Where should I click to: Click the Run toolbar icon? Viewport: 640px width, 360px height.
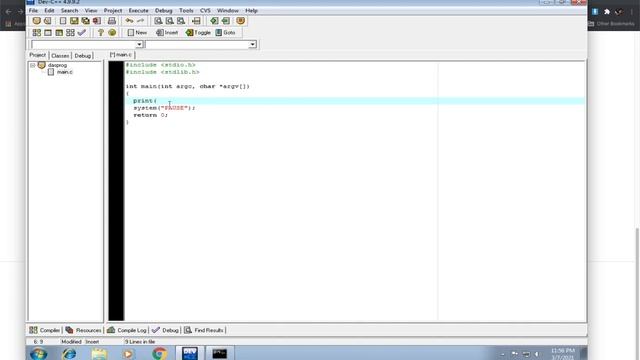pyautogui.click(x=48, y=33)
